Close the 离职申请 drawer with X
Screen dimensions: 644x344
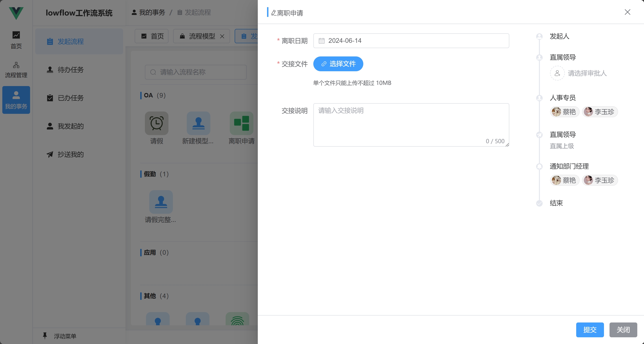coord(627,12)
